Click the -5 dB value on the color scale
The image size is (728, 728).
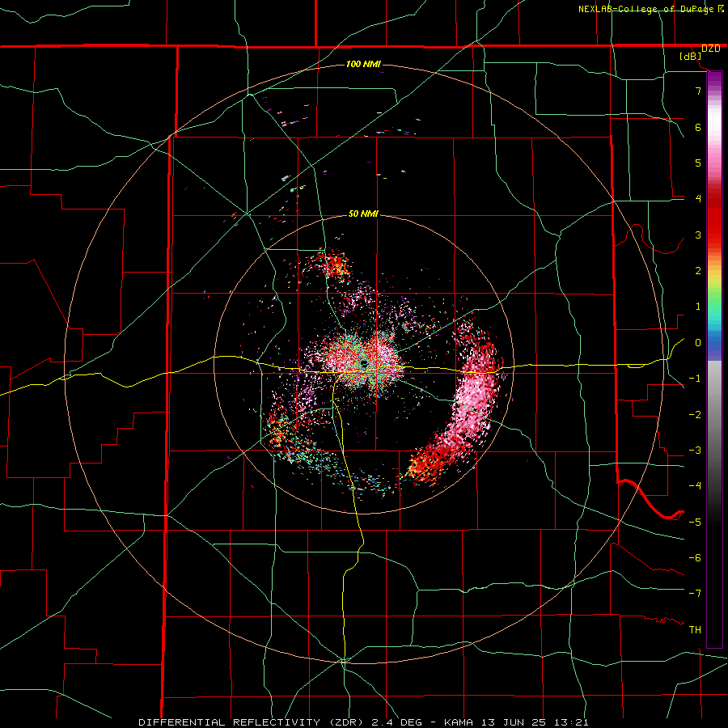pos(695,522)
